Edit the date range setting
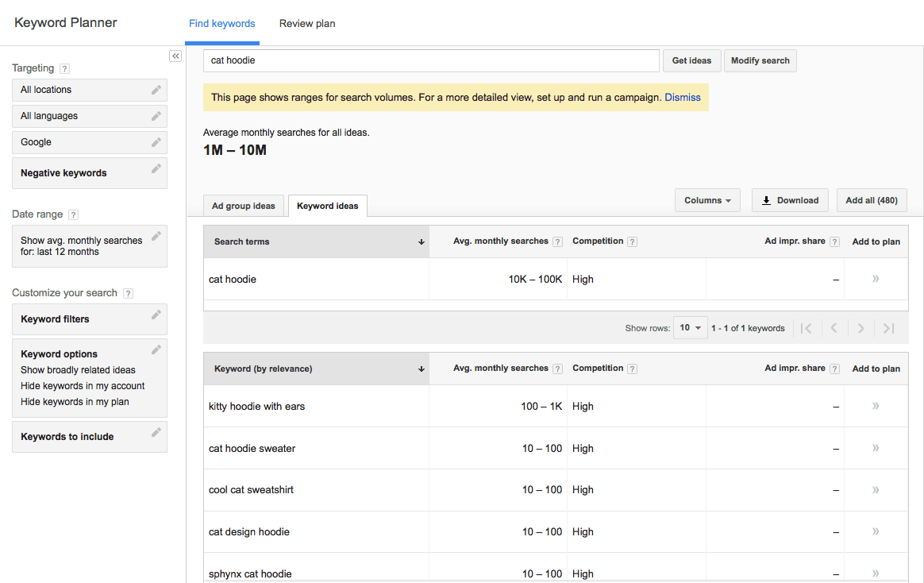924x583 pixels. (x=156, y=235)
